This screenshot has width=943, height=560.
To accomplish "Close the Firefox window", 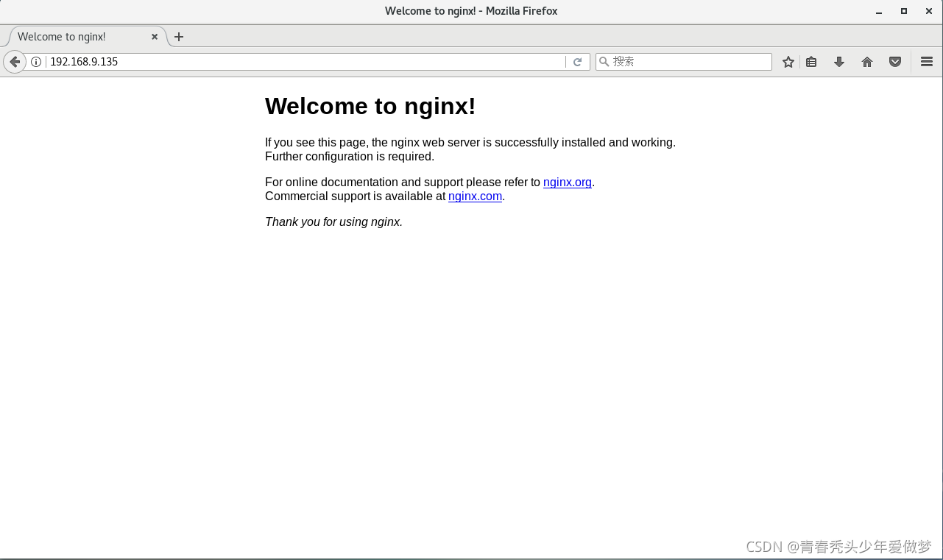I will click(929, 11).
